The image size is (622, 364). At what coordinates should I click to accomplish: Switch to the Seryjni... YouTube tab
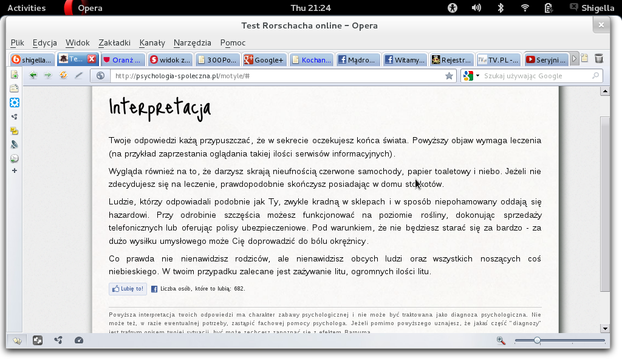[x=546, y=60]
